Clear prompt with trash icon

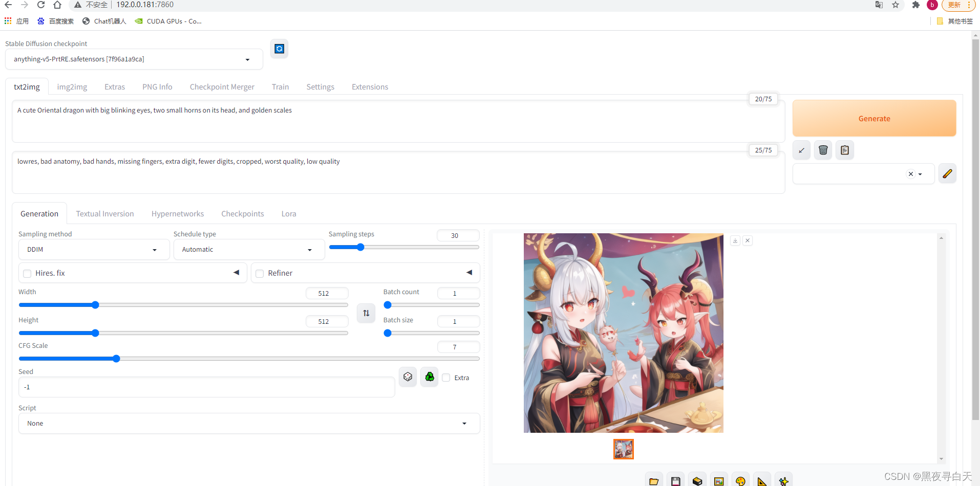(x=823, y=150)
